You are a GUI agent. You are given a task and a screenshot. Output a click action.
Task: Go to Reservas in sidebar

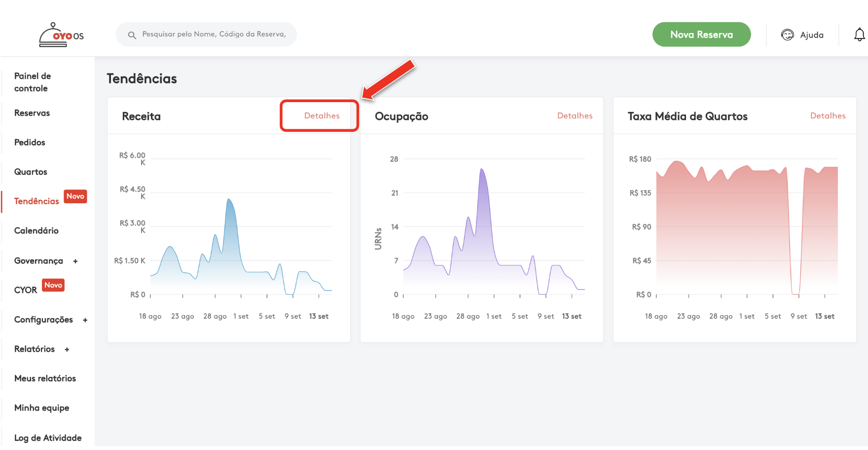click(32, 113)
